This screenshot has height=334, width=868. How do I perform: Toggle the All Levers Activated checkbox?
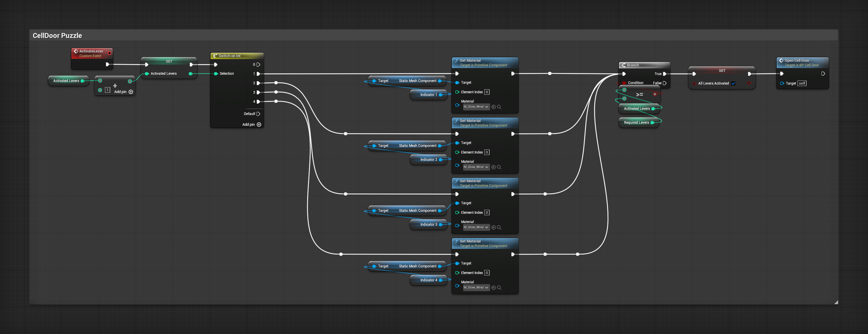[x=733, y=83]
